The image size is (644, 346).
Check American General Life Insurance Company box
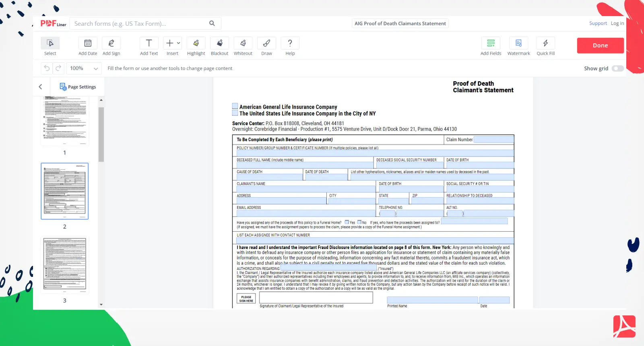click(x=235, y=106)
